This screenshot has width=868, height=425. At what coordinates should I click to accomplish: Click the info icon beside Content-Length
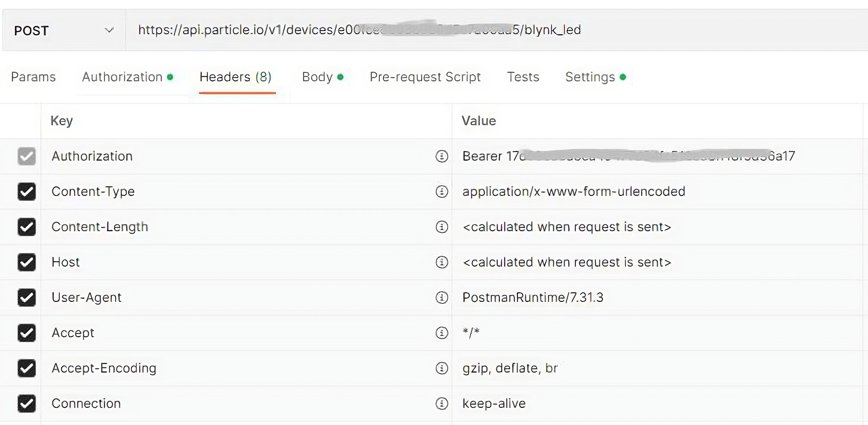click(442, 227)
